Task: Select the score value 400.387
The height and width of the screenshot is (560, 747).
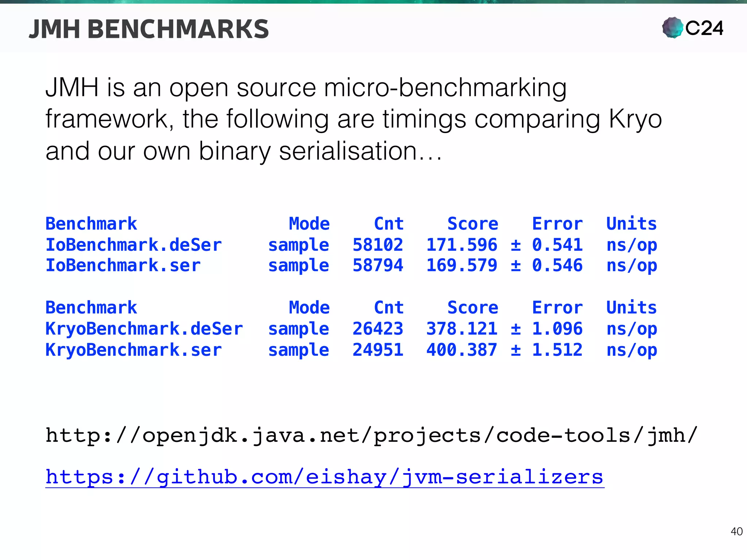Action: 462,350
